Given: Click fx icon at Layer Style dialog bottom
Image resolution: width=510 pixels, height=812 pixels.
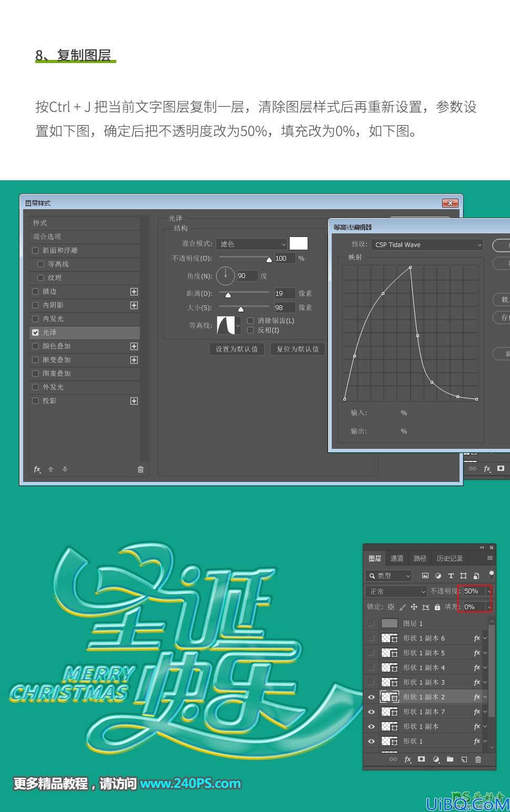Looking at the screenshot, I should (x=37, y=469).
